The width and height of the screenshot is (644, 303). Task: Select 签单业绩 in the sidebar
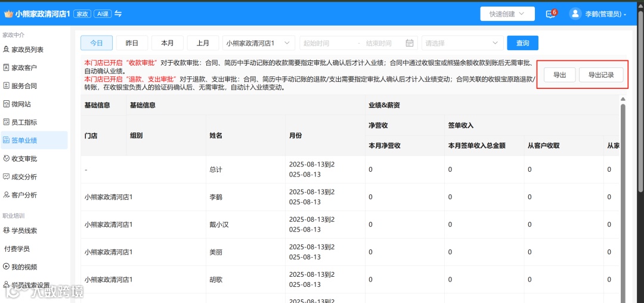[x=35, y=140]
